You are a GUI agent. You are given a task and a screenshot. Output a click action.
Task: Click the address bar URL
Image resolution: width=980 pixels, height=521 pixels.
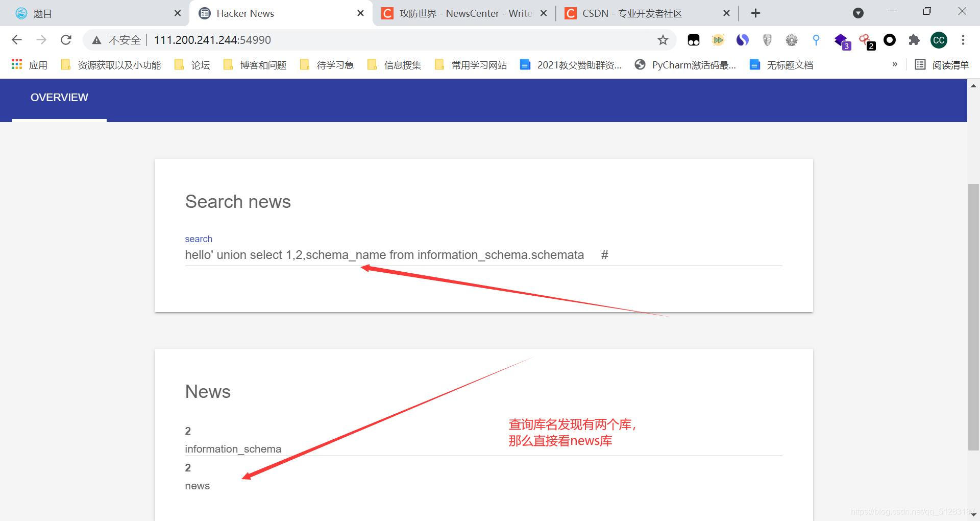(212, 40)
